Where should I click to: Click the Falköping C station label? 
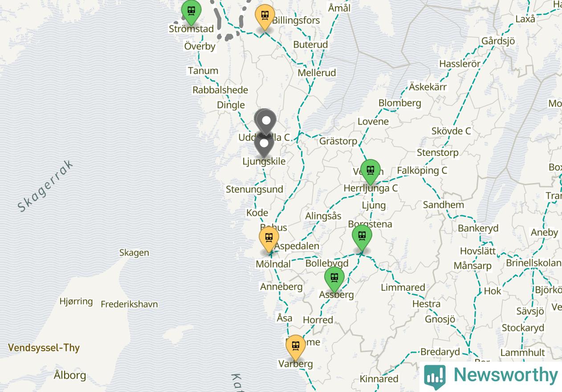click(x=422, y=170)
